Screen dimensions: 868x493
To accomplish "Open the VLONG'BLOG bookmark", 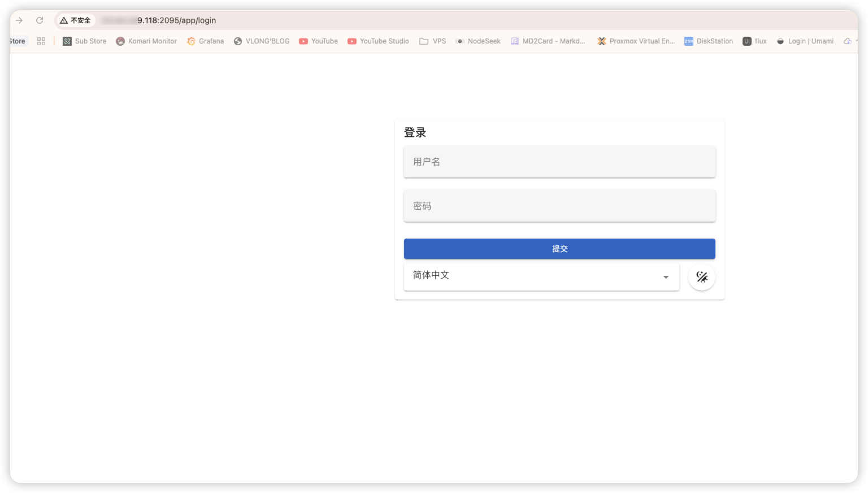I will point(262,41).
